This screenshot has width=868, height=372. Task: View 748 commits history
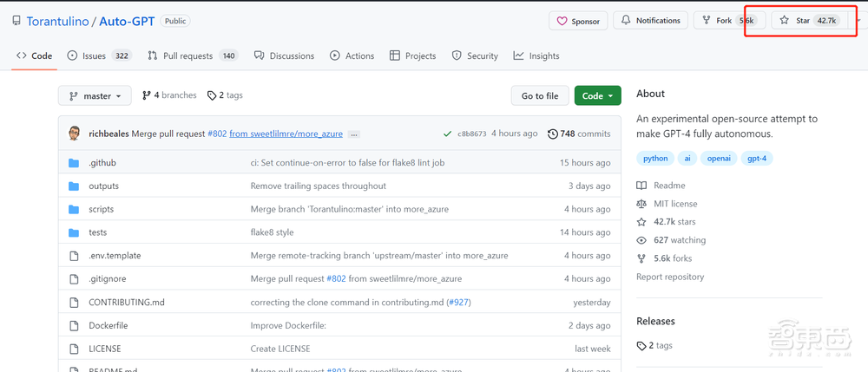(x=579, y=134)
